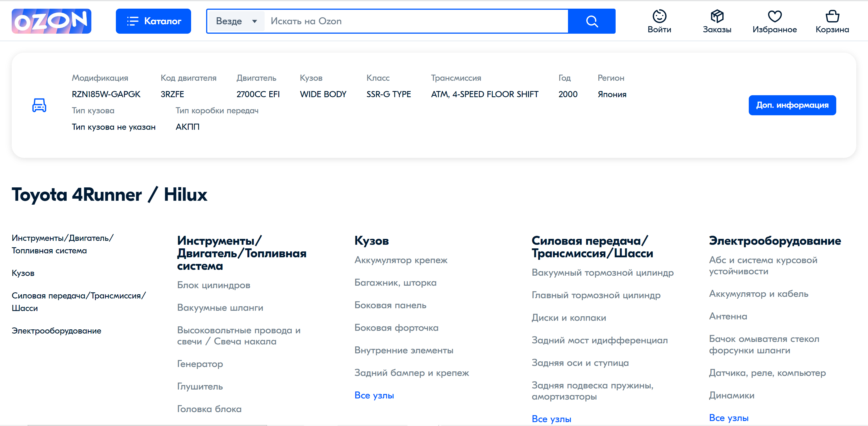
Task: Open Датчика, реле, компьютер link
Action: pos(767,373)
